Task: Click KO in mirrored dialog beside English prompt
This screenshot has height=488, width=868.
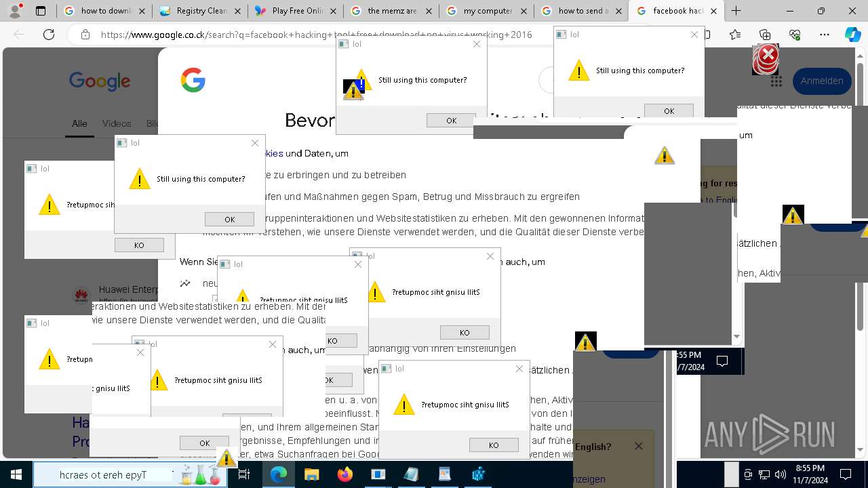Action: coord(494,445)
